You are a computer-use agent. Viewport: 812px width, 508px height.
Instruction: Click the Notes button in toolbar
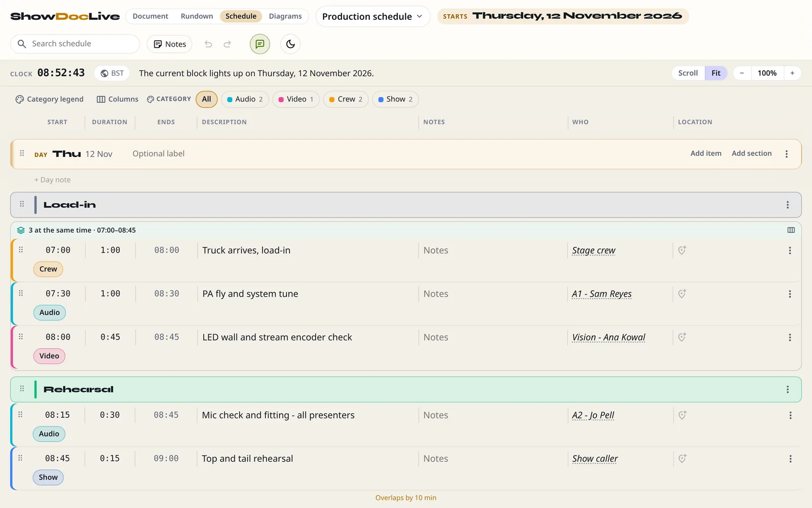click(170, 44)
